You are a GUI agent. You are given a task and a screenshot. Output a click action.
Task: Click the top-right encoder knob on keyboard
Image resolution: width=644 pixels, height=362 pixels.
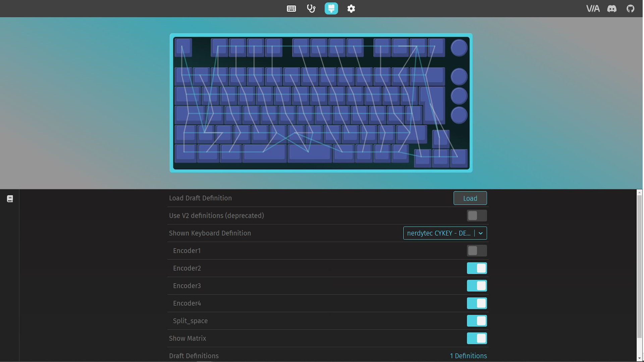[x=459, y=48]
